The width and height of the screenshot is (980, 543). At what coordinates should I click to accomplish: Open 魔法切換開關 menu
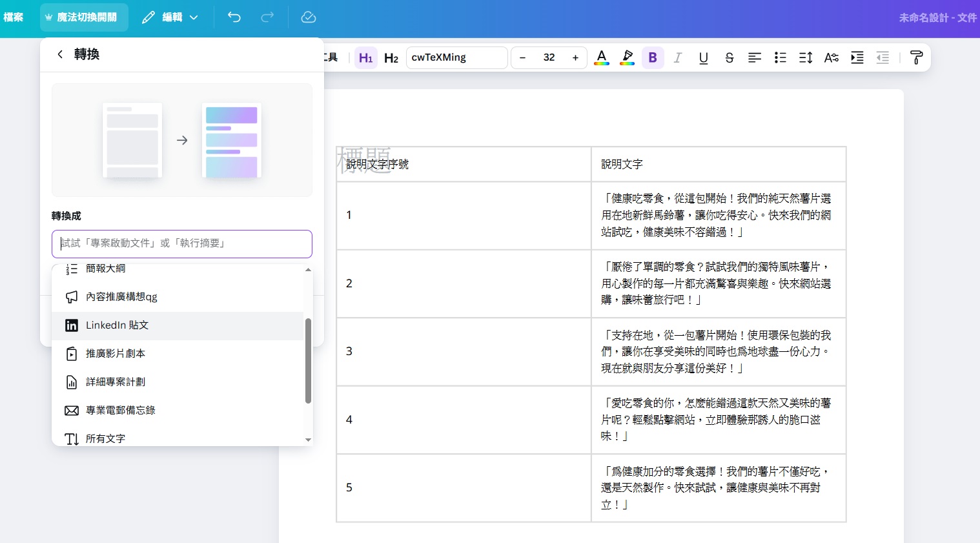coord(84,17)
